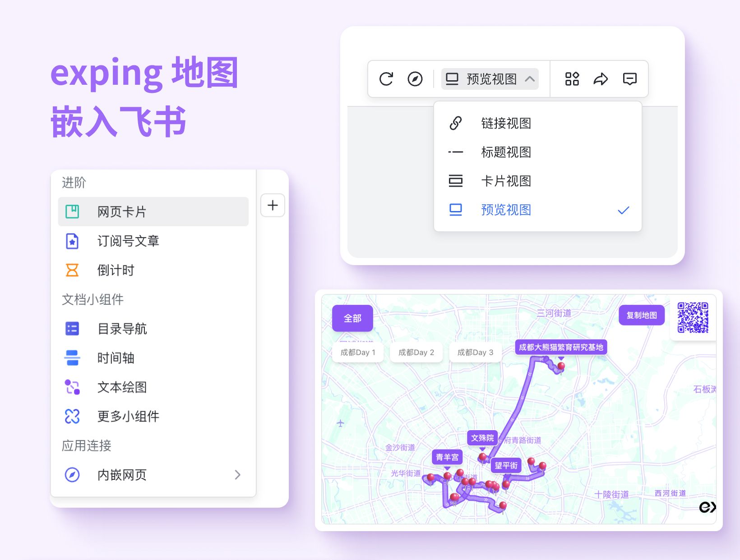Choose 订阅号文章 in the insert panel
This screenshot has height=560, width=740.
coord(153,241)
